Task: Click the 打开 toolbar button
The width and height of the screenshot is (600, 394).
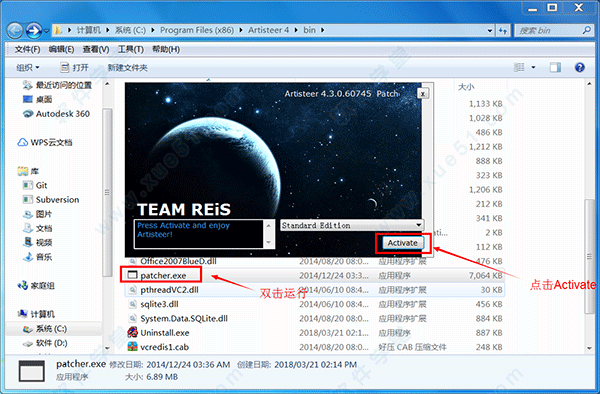Action: 75,68
